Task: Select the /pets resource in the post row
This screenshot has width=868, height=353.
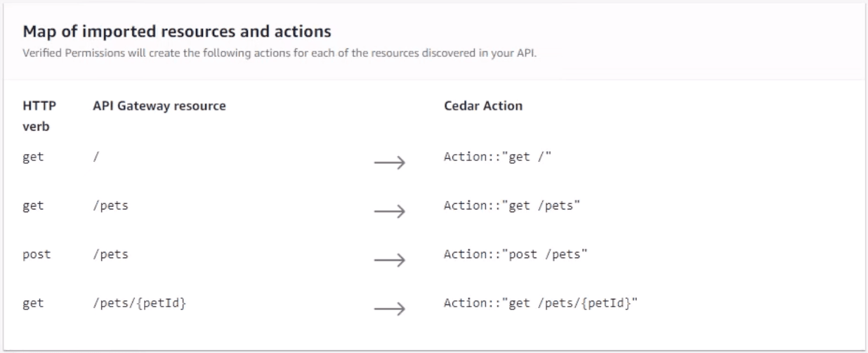Action: click(110, 254)
